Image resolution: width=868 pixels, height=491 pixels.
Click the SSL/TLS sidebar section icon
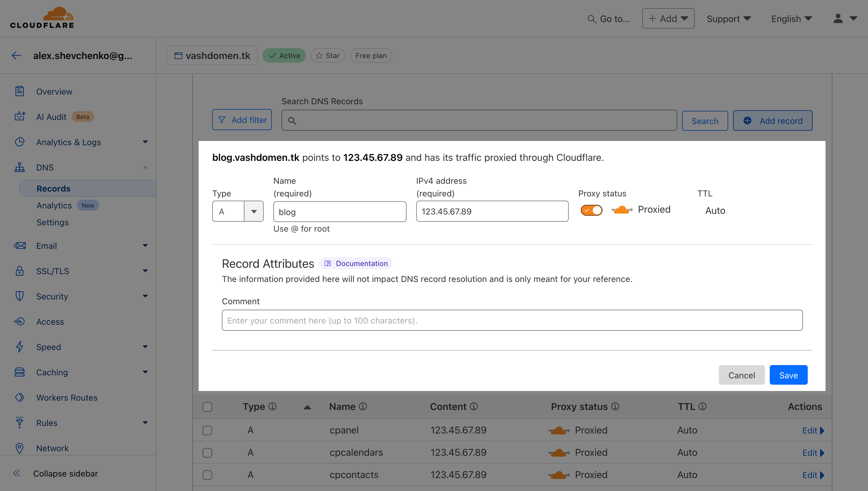pos(19,271)
